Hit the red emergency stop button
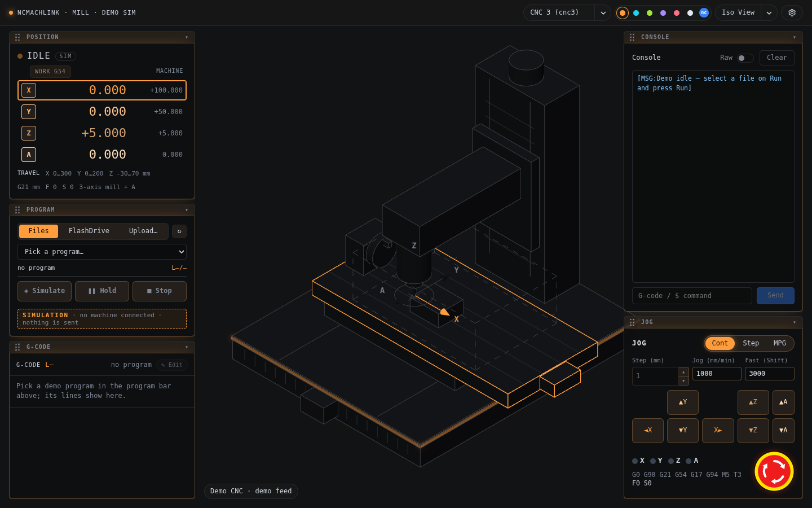The height and width of the screenshot is (508, 812). click(x=774, y=471)
